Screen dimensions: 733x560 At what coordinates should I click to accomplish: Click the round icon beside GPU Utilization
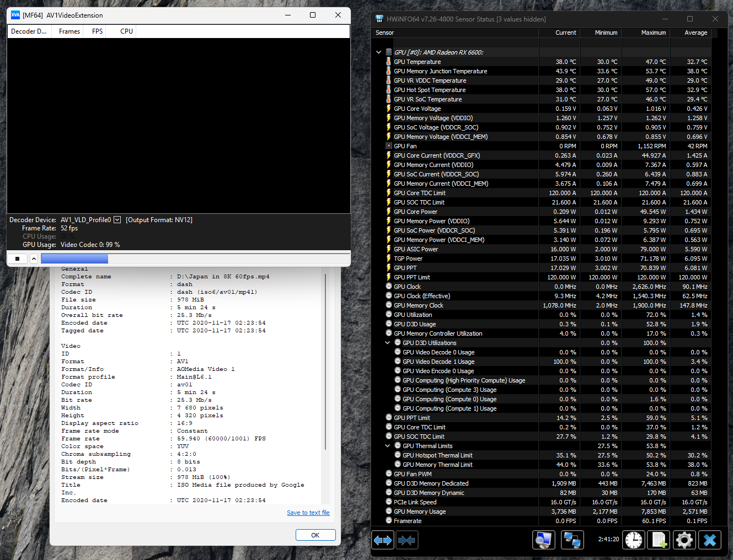click(388, 315)
